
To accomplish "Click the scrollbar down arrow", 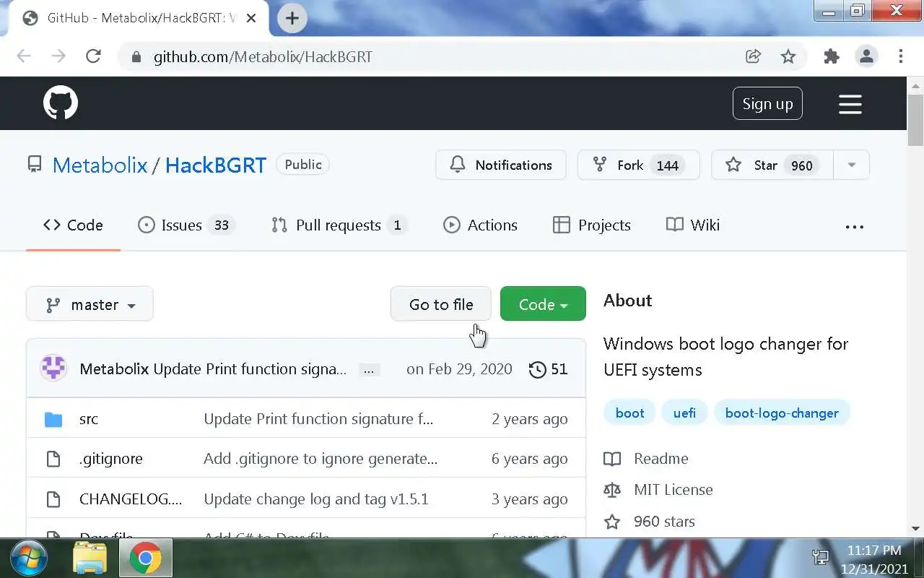I will (x=915, y=529).
